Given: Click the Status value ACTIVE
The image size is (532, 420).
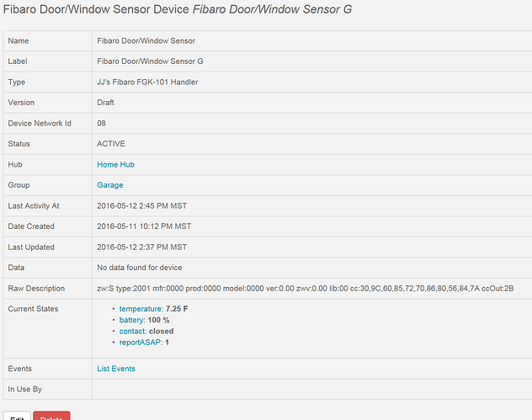Looking at the screenshot, I should pos(111,144).
